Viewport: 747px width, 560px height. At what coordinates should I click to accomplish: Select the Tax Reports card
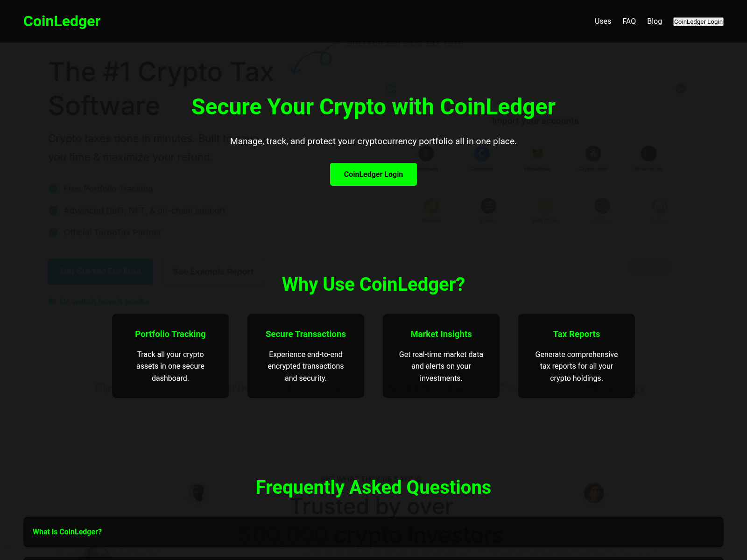tap(577, 356)
